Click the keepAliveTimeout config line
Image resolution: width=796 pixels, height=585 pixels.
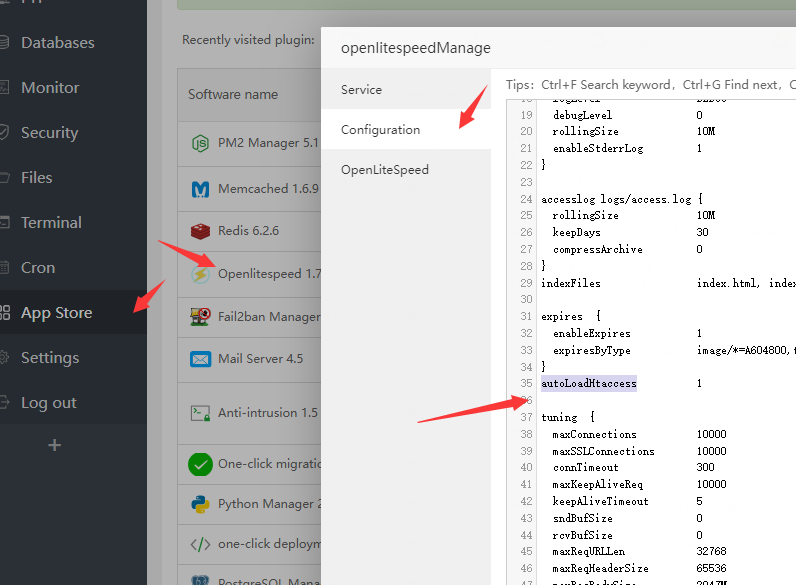point(601,502)
